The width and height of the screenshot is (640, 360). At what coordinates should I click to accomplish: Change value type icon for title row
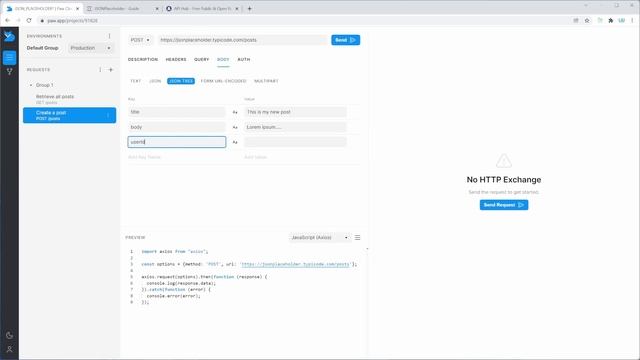pyautogui.click(x=235, y=112)
